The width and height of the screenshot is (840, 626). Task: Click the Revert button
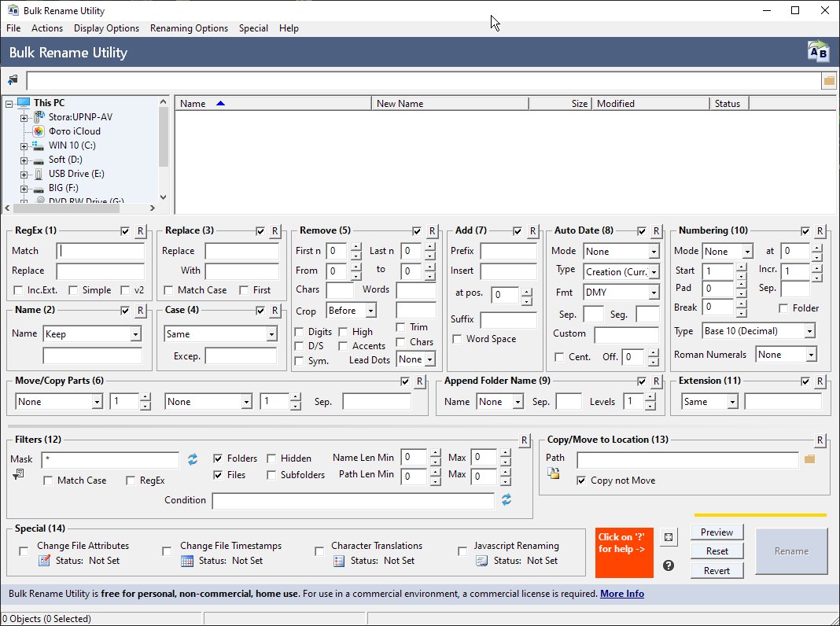coord(717,571)
